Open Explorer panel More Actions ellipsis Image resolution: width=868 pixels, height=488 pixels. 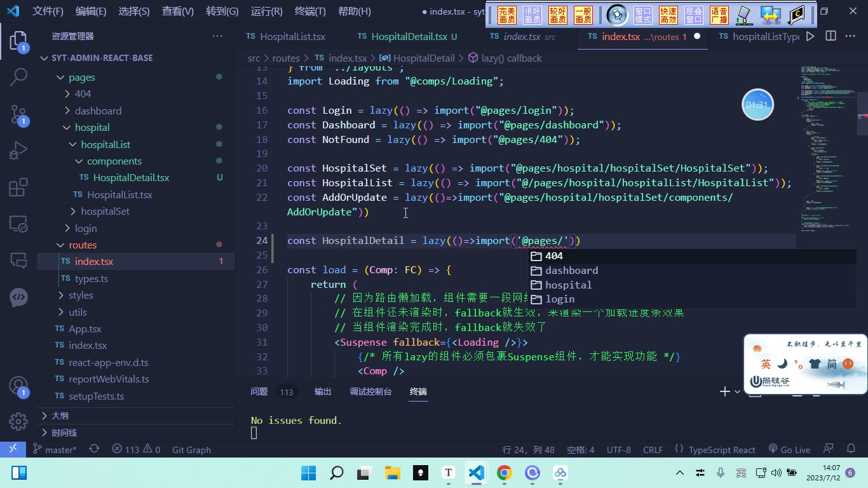217,36
